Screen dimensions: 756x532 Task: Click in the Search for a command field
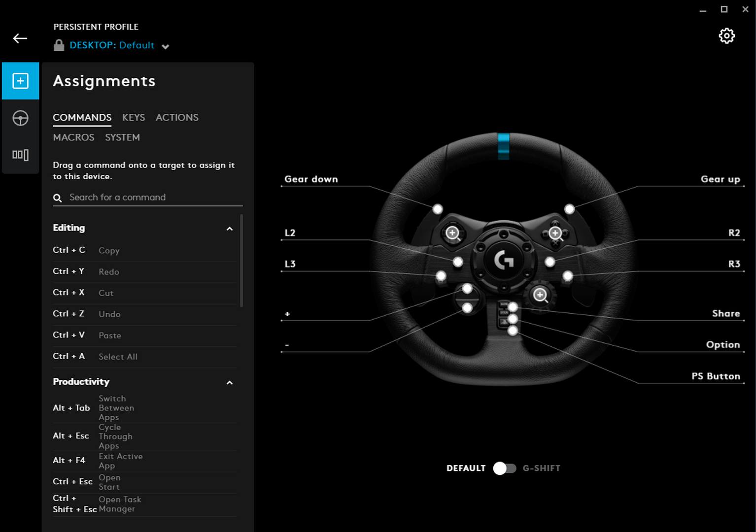148,198
